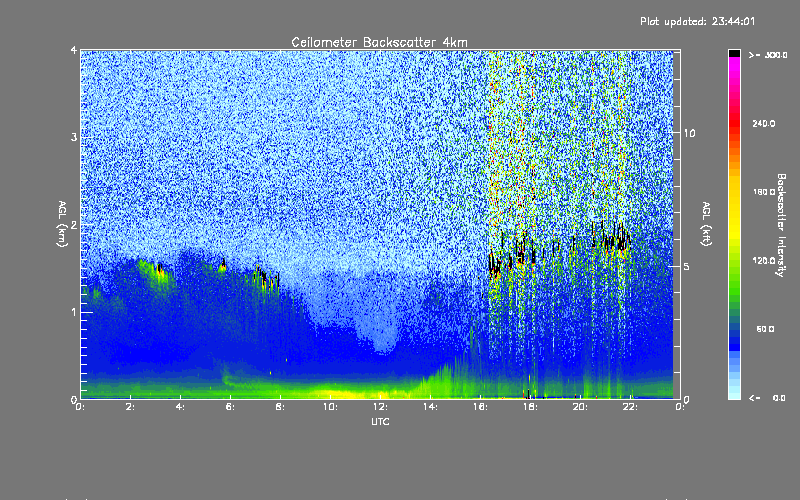Screen dimensions: 800x500
Task: Pick the pale cyan bottom of the colorbar
Action: pos(734,393)
